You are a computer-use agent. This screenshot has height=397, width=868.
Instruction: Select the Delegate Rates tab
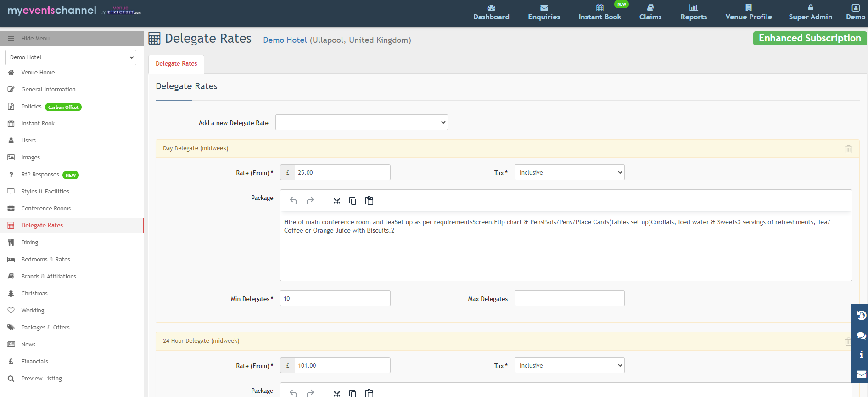tap(176, 64)
